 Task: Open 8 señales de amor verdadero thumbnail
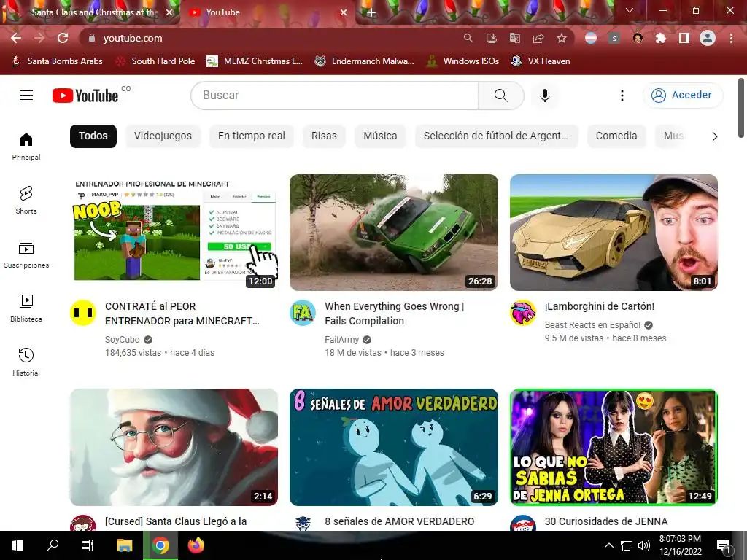click(393, 447)
